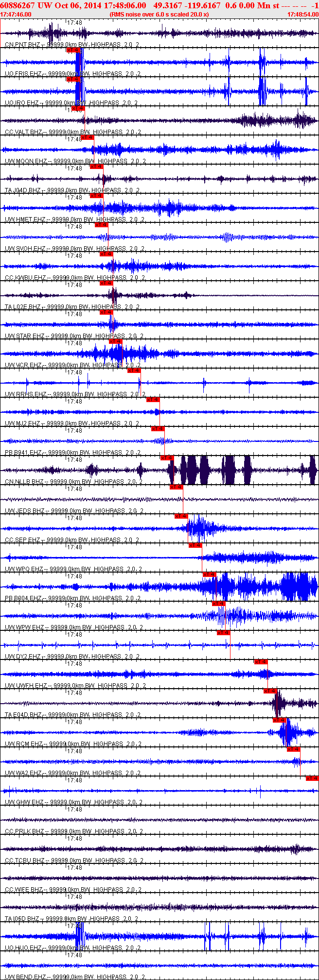Screen dimensions: 319x980
Task: Select the red pick marker on UW.GHW trace
Action: click(312, 778)
